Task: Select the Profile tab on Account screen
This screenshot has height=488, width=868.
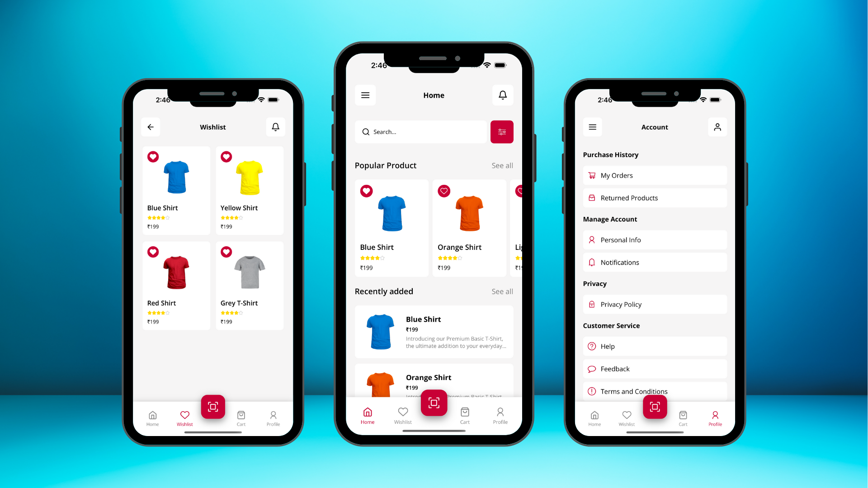Action: [x=715, y=417]
